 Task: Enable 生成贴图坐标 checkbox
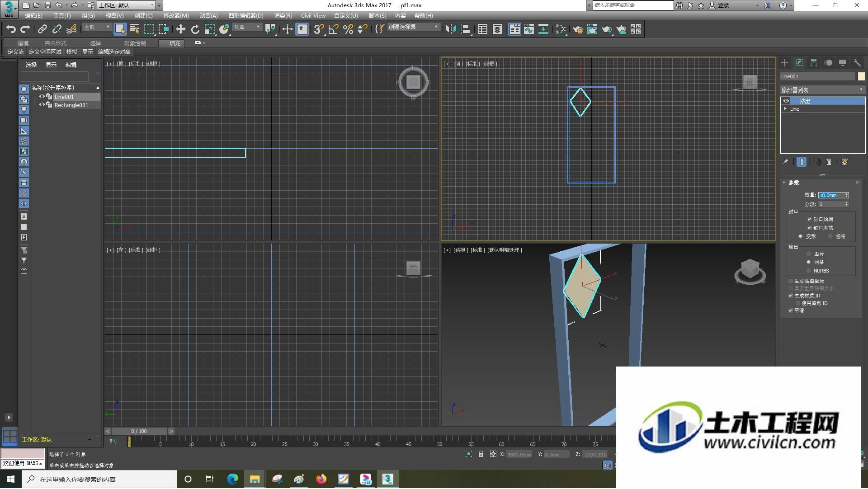[x=791, y=281]
